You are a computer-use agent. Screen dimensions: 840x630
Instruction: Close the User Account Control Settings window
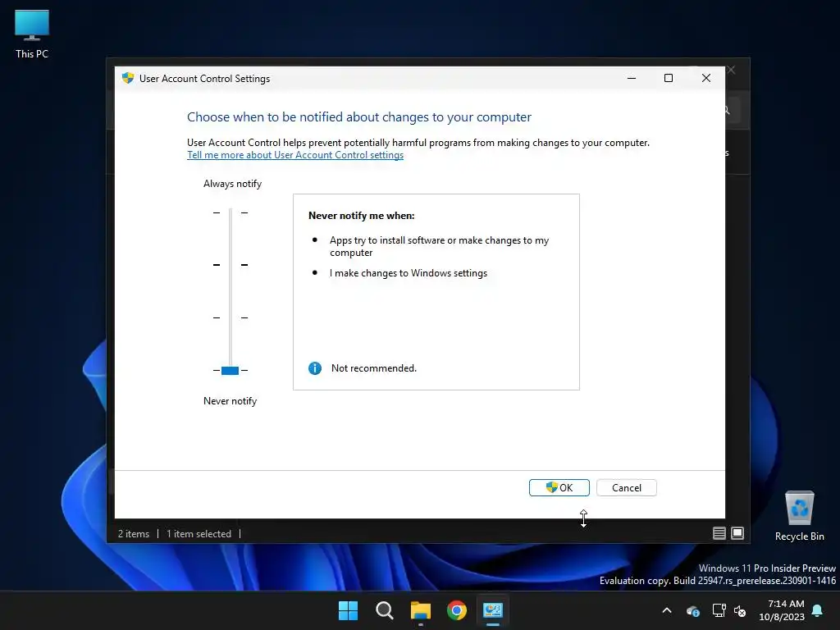point(706,78)
